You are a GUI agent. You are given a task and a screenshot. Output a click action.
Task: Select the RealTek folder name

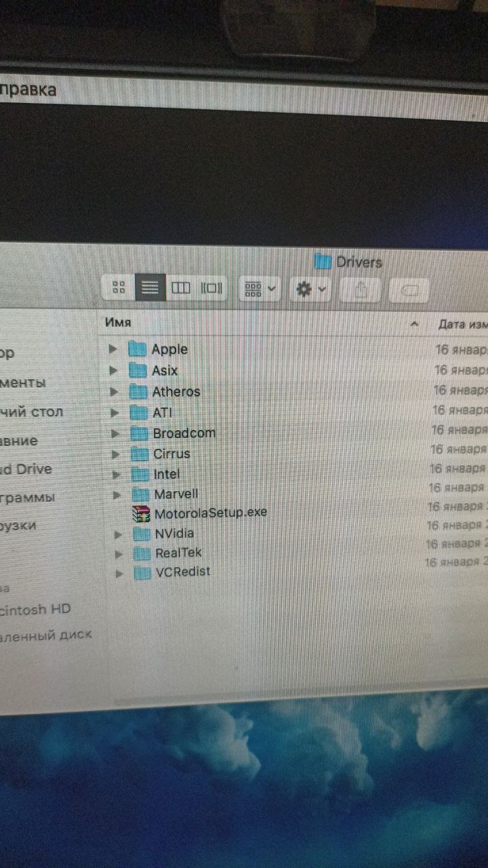[178, 553]
